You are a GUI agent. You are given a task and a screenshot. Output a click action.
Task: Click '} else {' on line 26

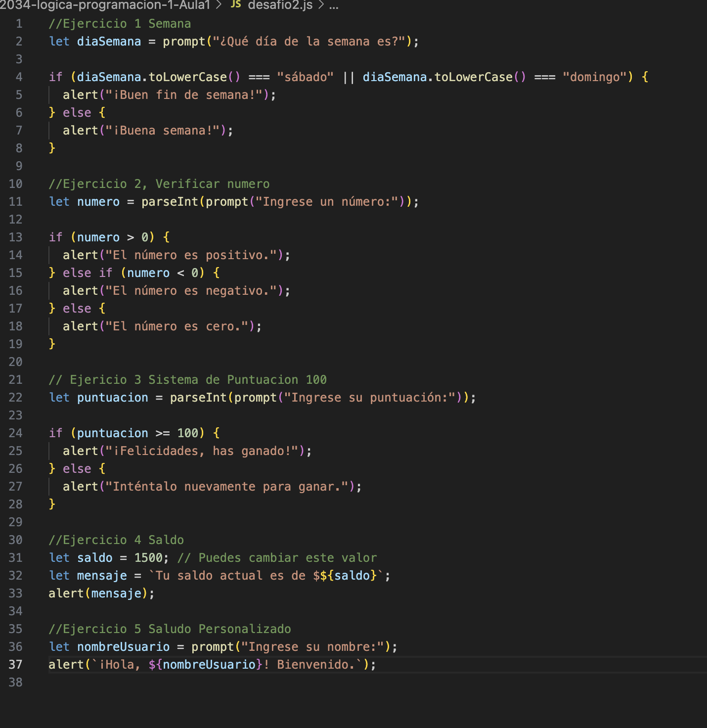pyautogui.click(x=77, y=469)
